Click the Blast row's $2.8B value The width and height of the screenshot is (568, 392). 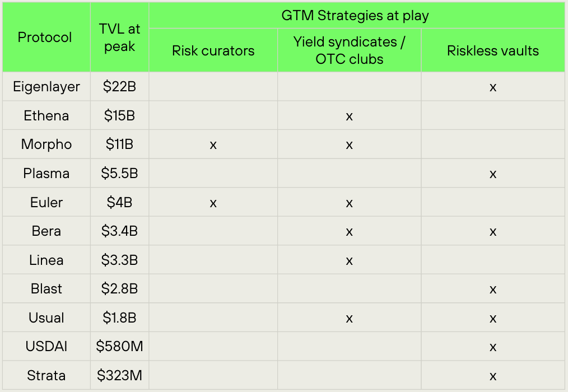point(119,289)
